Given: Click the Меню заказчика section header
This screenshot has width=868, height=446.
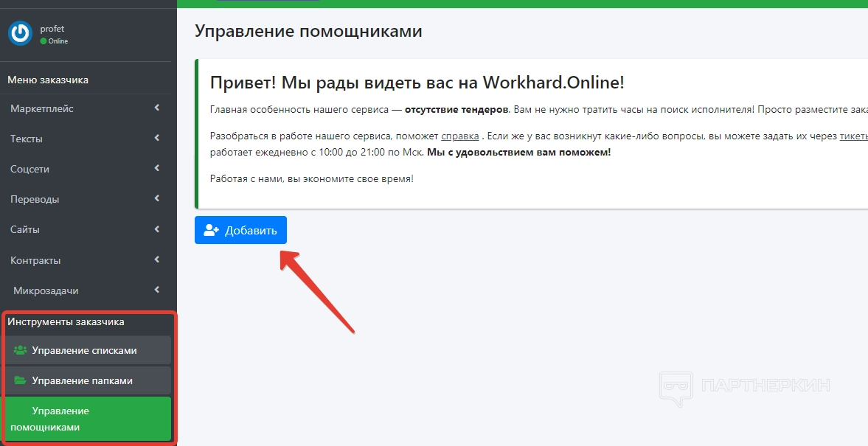Looking at the screenshot, I should 48,80.
